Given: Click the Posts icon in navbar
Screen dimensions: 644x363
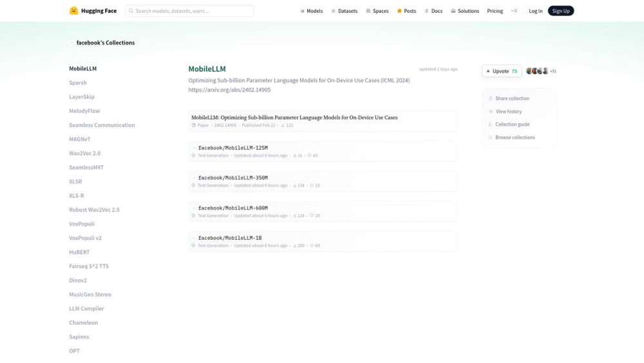Looking at the screenshot, I should tap(399, 11).
